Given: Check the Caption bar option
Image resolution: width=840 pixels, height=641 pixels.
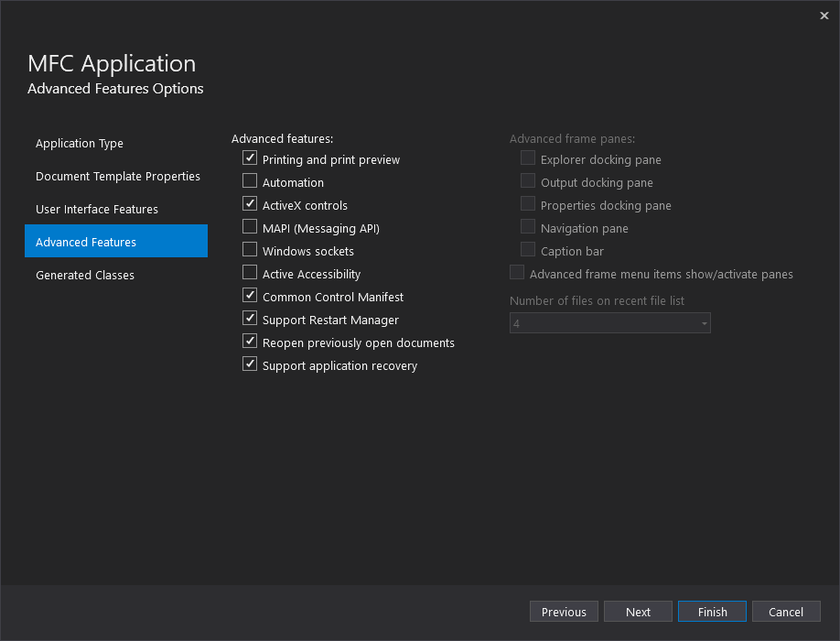Looking at the screenshot, I should pos(528,250).
